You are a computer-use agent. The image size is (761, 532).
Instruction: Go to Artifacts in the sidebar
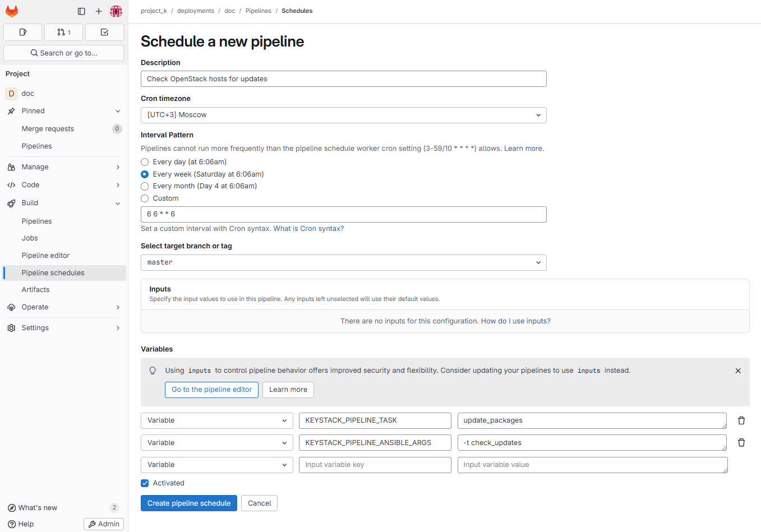pyautogui.click(x=35, y=290)
